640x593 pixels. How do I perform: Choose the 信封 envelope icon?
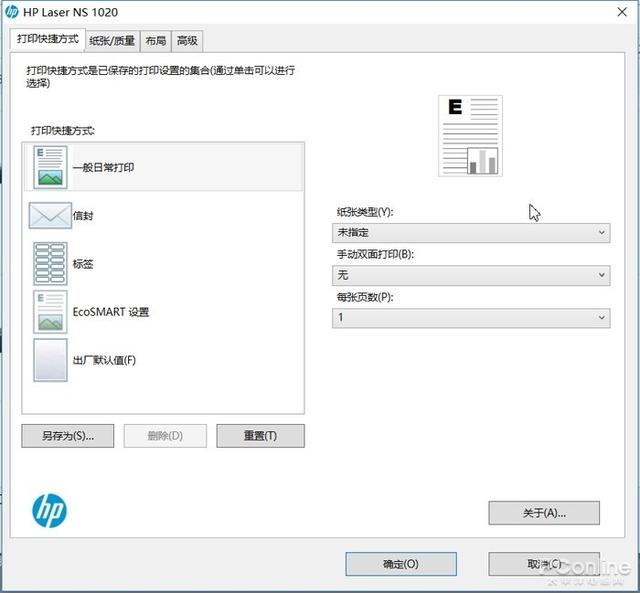[50, 215]
